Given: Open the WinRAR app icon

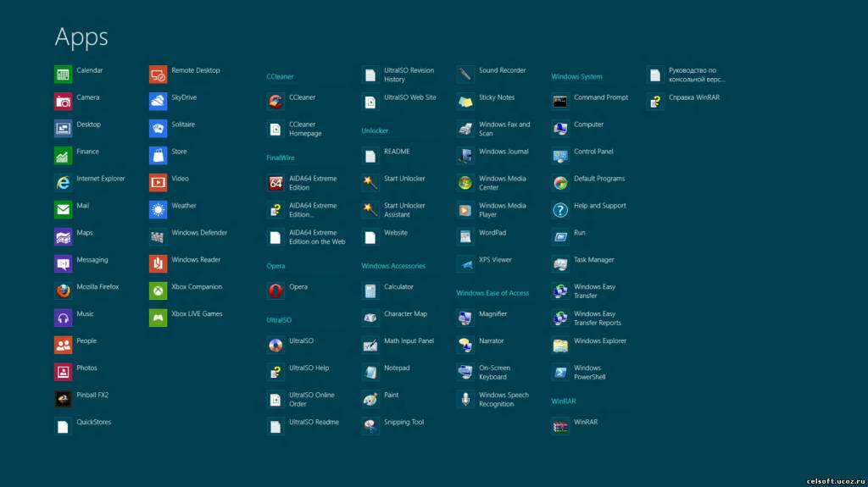Looking at the screenshot, I should pyautogui.click(x=560, y=426).
